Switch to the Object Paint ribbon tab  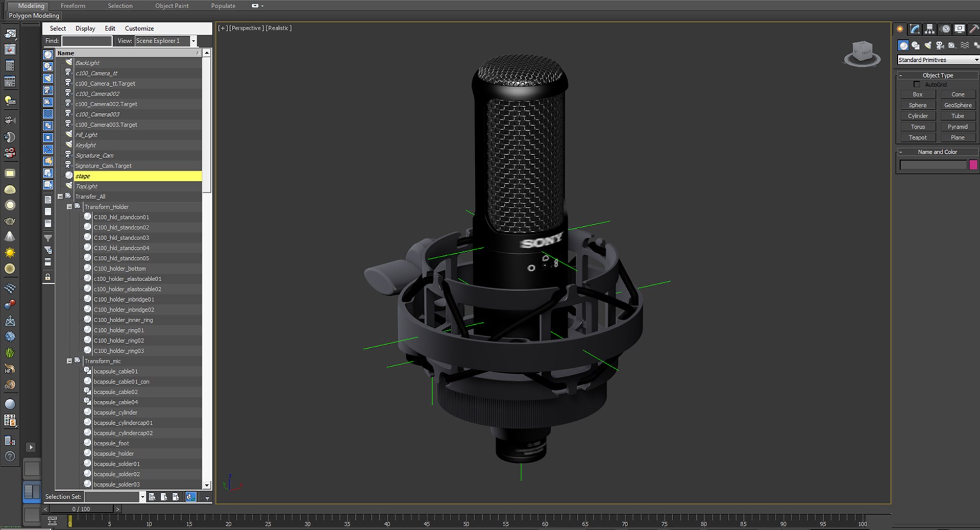pyautogui.click(x=172, y=6)
